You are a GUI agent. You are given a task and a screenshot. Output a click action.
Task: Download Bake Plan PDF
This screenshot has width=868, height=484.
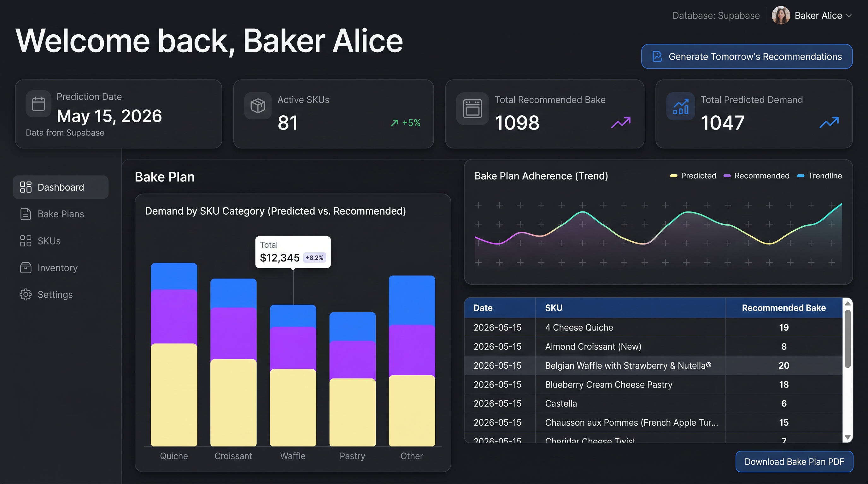point(794,461)
